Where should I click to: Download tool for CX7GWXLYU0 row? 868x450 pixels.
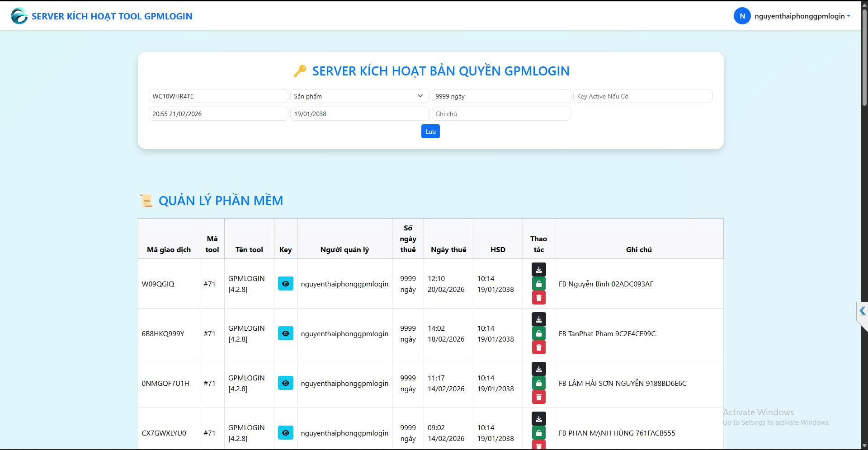538,419
